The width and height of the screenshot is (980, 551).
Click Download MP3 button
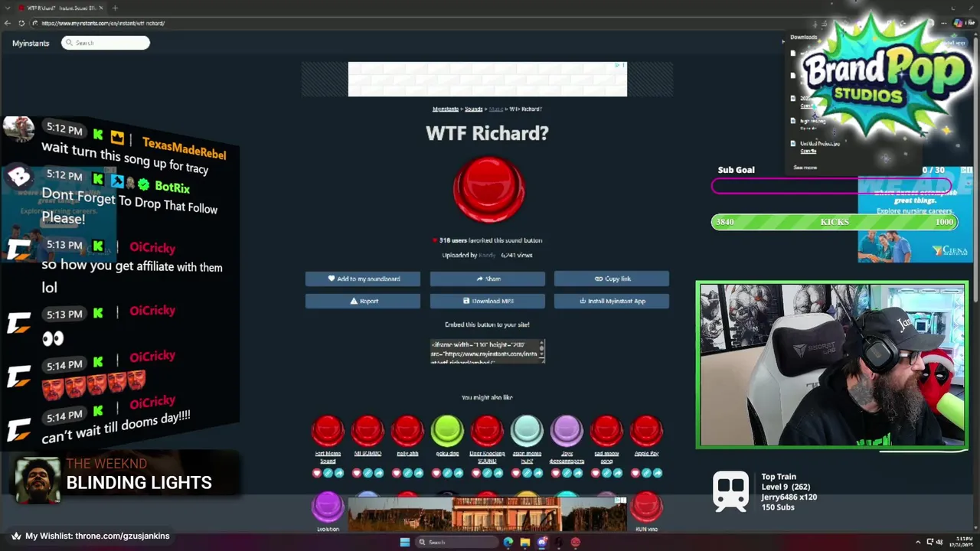click(x=487, y=301)
